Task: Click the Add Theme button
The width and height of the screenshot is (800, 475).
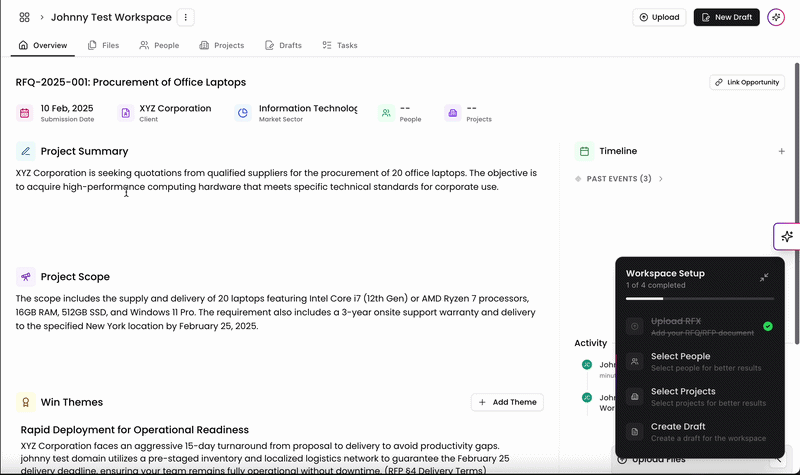Action: pos(507,402)
